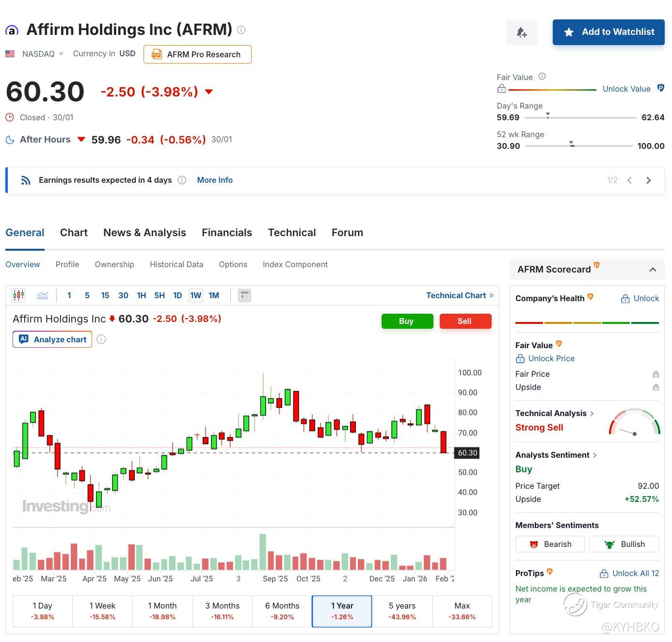
Task: Click the green Buy button
Action: click(407, 321)
